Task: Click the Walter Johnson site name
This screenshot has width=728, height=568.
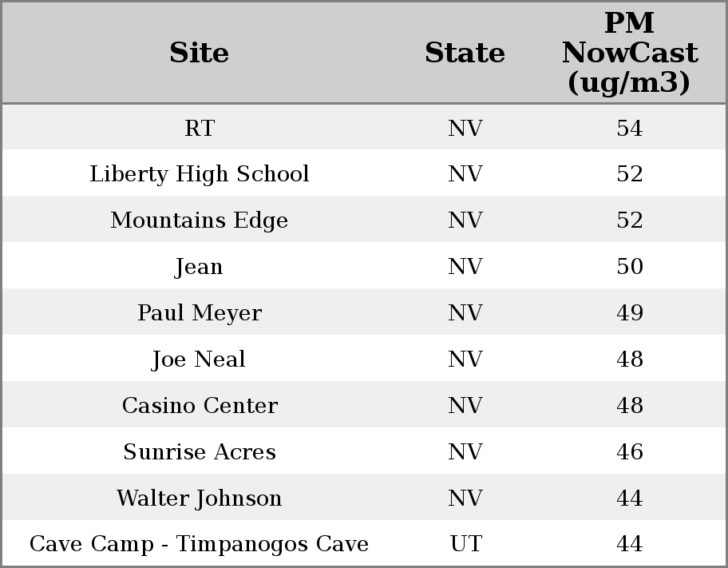Action: coord(199,498)
